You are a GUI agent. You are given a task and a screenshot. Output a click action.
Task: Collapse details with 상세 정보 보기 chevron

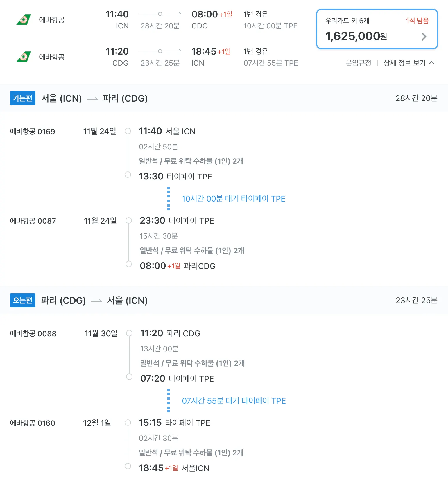(432, 63)
